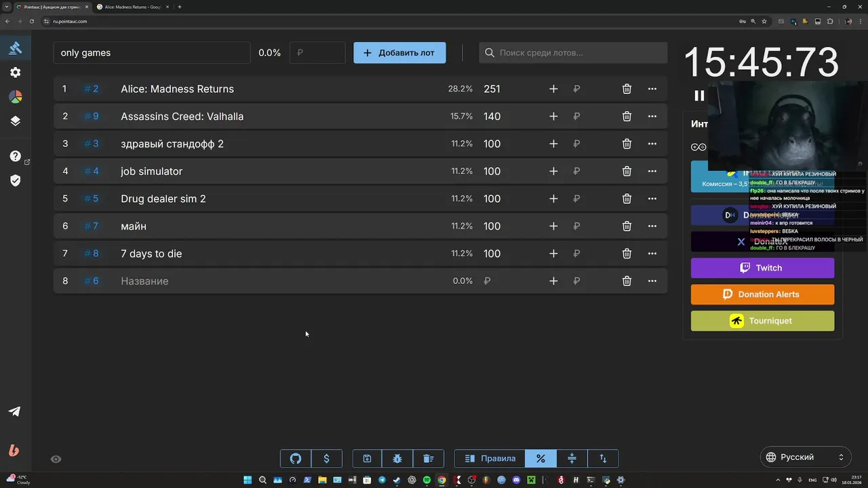This screenshot has width=868, height=488.
Task: Click the Добавить лот button
Action: point(399,52)
